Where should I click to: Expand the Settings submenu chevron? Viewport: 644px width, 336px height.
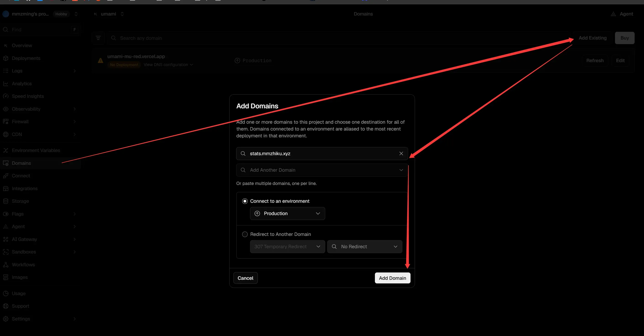tap(74, 319)
